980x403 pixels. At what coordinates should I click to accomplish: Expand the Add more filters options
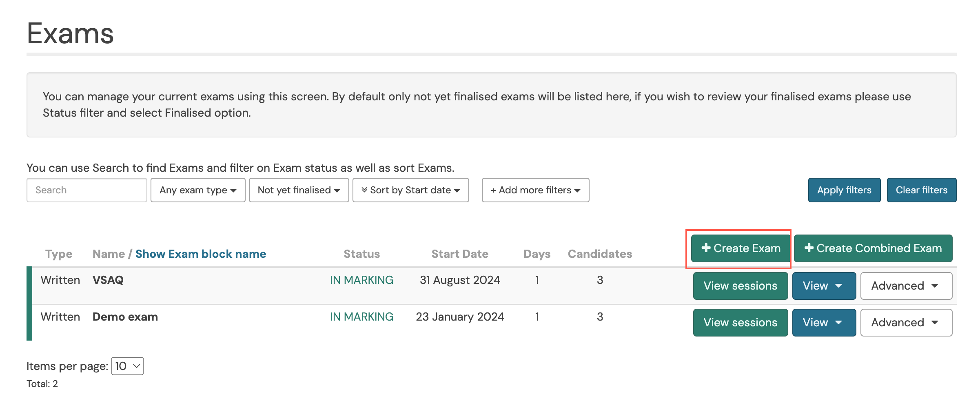[x=535, y=190]
